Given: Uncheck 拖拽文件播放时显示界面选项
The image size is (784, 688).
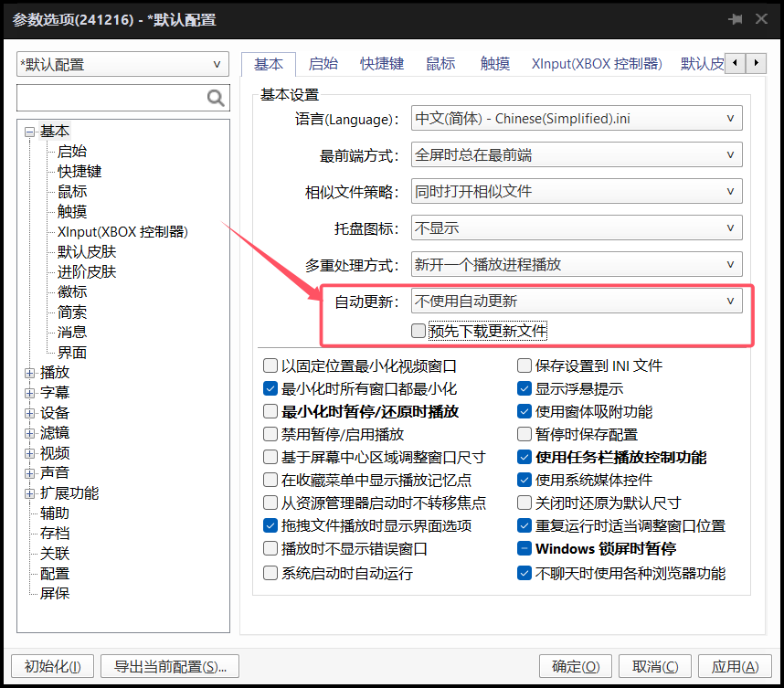Looking at the screenshot, I should pos(270,525).
